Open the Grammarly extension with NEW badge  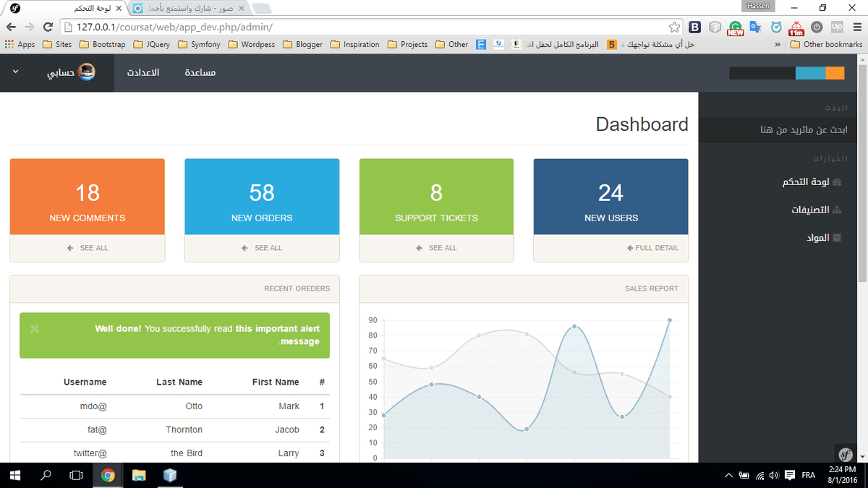tap(736, 27)
